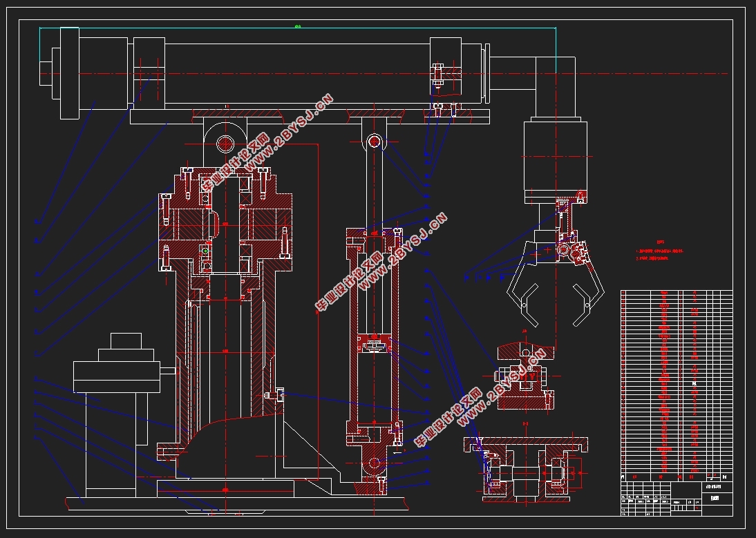Select the set screw on the column's right side
Image resolution: width=756 pixels, height=538 pixels.
274,395
